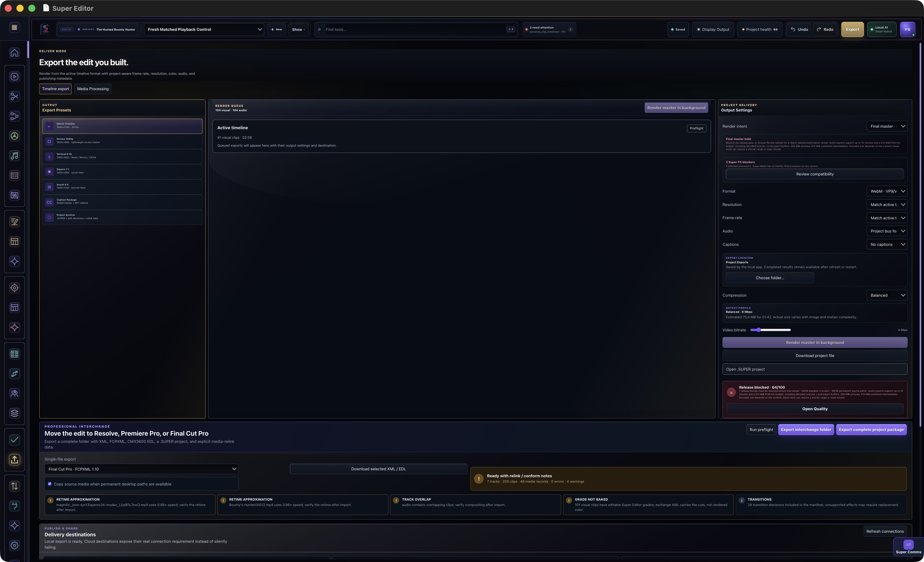Open the Captions dropdown
The width and height of the screenshot is (924, 562).
(x=887, y=245)
